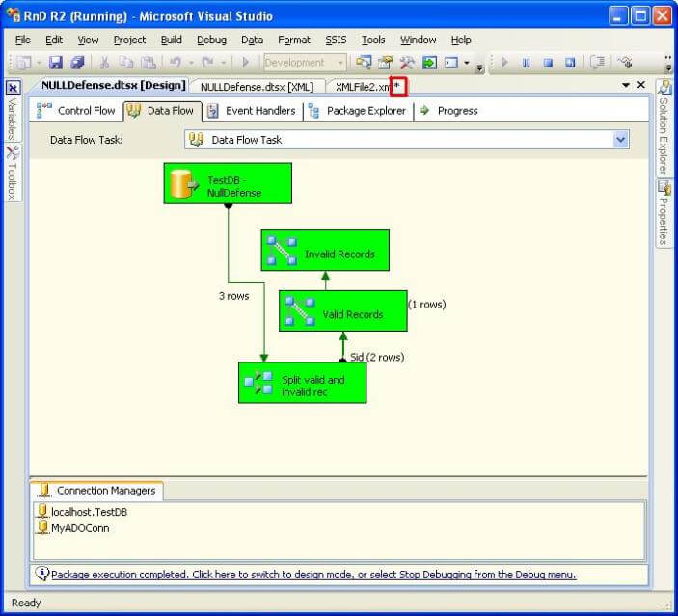Click the Start Debugging play icon

coord(245,63)
